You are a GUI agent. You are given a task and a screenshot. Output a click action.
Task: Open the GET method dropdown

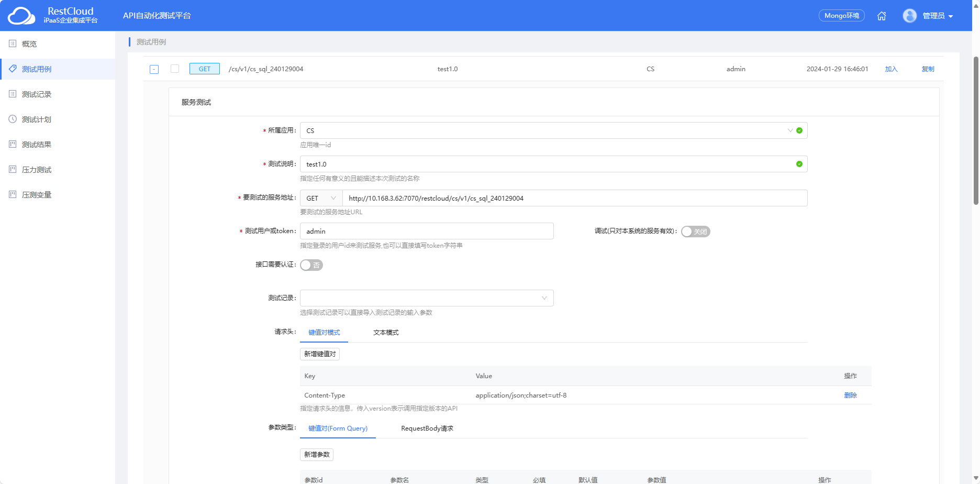320,198
